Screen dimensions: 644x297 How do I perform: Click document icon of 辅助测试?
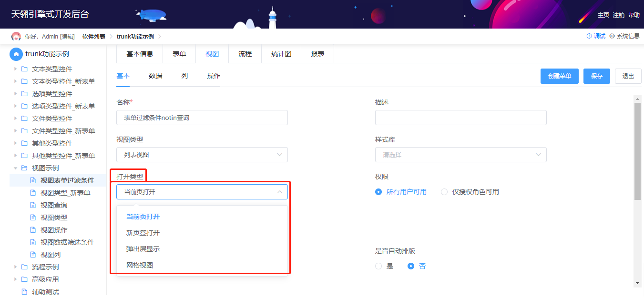click(24, 292)
